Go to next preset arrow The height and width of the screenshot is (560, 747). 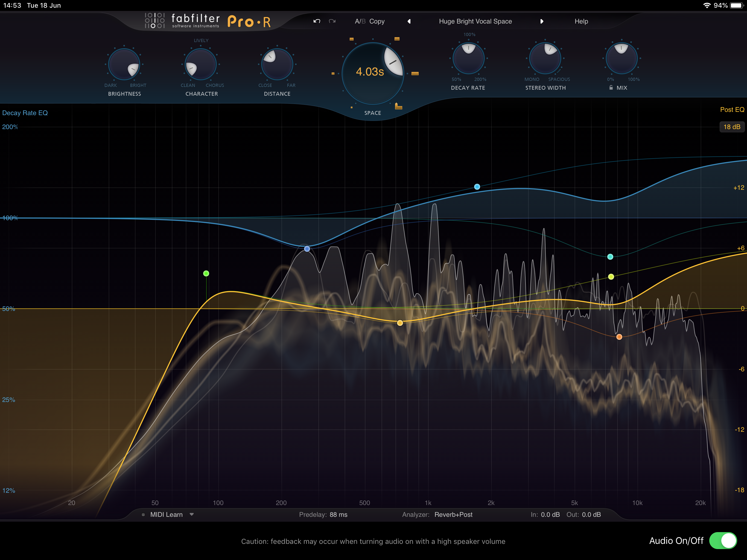(542, 21)
